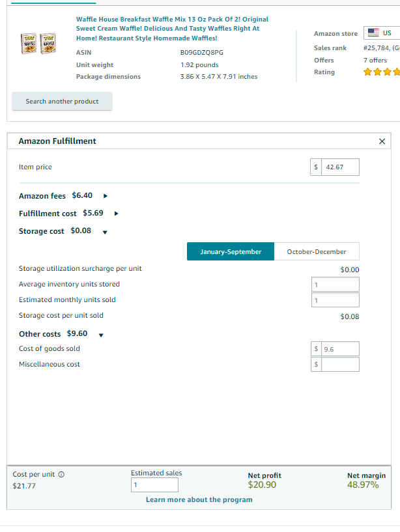This screenshot has height=532, width=400.
Task: Switch to October-December storage period
Action: pos(317,251)
